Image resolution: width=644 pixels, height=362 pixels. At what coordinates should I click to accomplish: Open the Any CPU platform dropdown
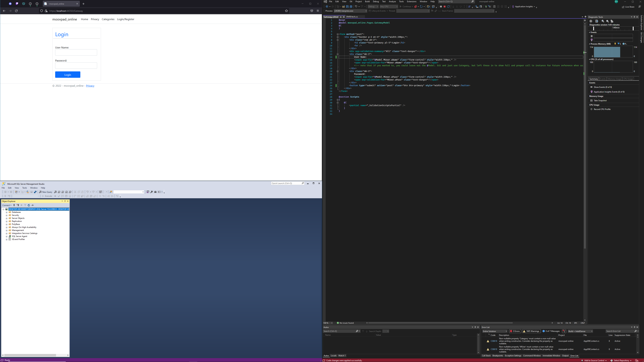[x=389, y=7]
